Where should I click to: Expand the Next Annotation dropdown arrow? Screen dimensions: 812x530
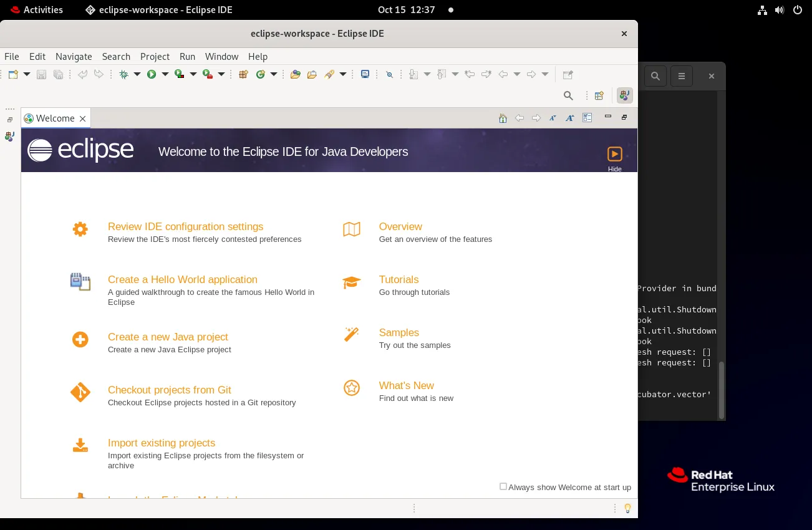427,74
